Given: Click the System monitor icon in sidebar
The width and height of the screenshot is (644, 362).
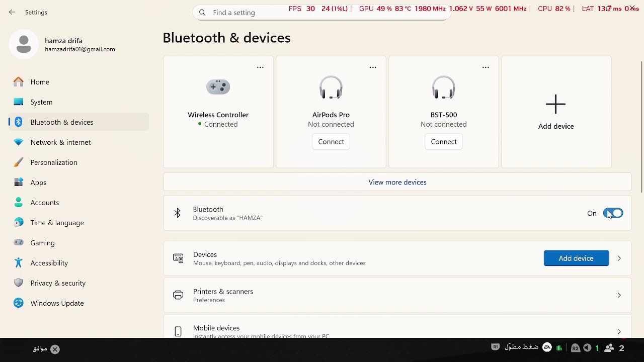Looking at the screenshot, I should (19, 102).
